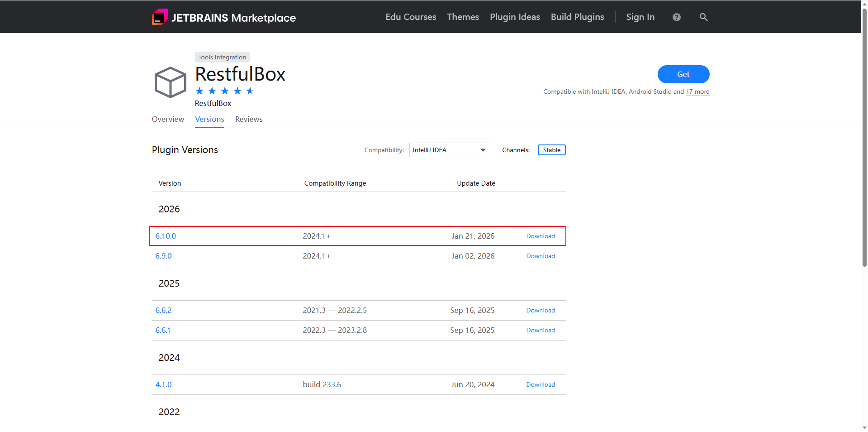Click the 2025 year group heading

pos(169,283)
